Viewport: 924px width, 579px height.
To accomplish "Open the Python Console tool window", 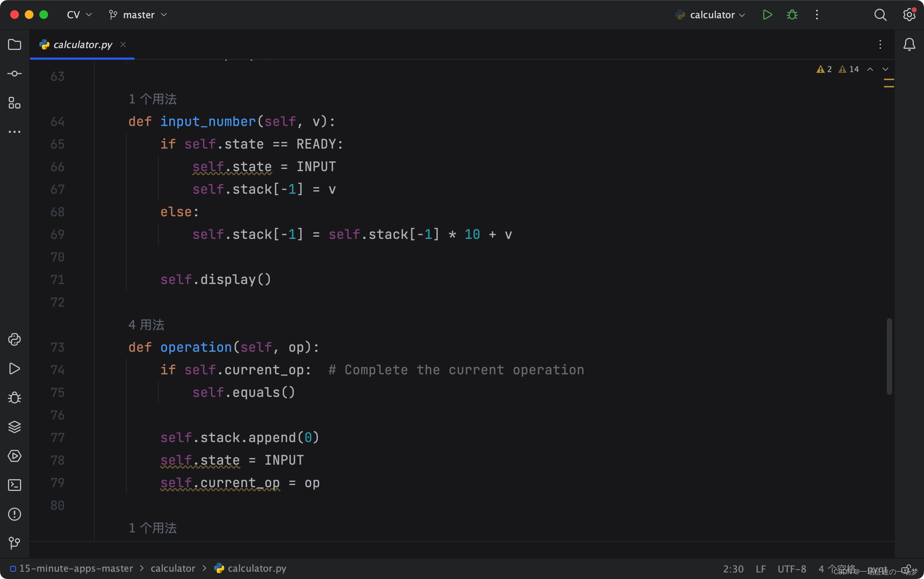I will (15, 339).
